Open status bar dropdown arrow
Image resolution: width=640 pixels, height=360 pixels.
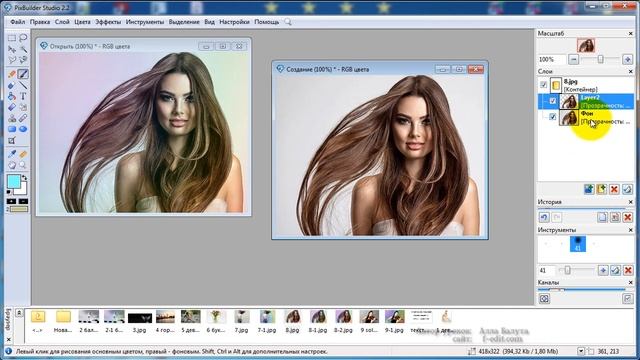(x=581, y=351)
